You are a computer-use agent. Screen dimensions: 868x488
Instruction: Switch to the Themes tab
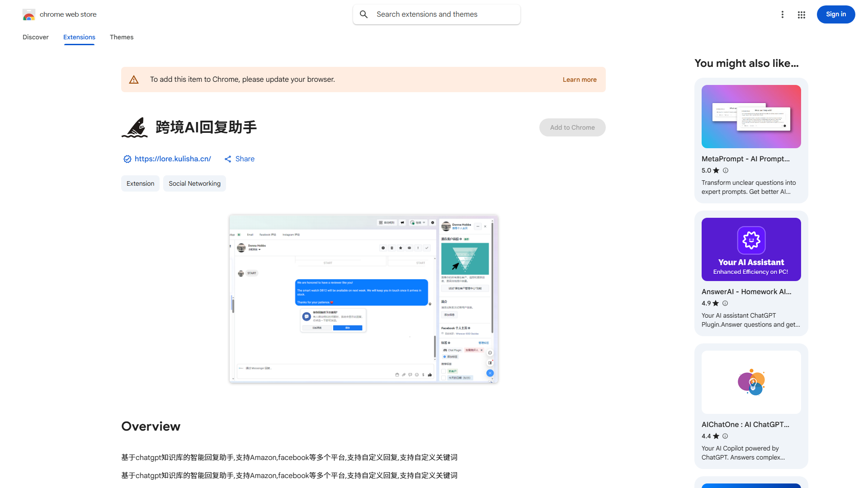tap(121, 37)
